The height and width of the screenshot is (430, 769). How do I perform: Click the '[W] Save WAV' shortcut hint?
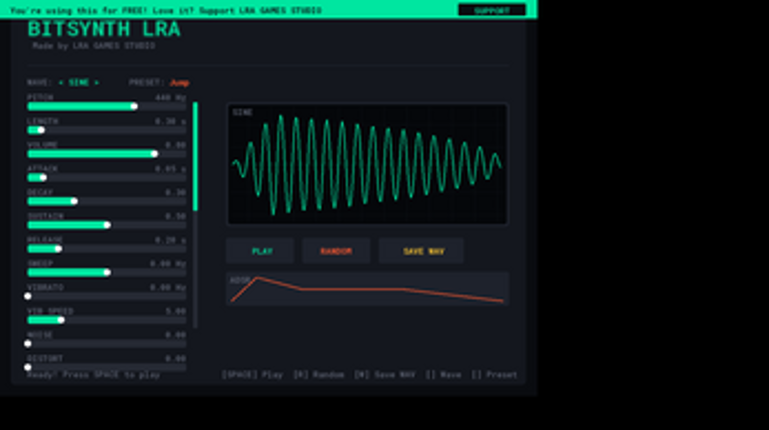click(384, 375)
